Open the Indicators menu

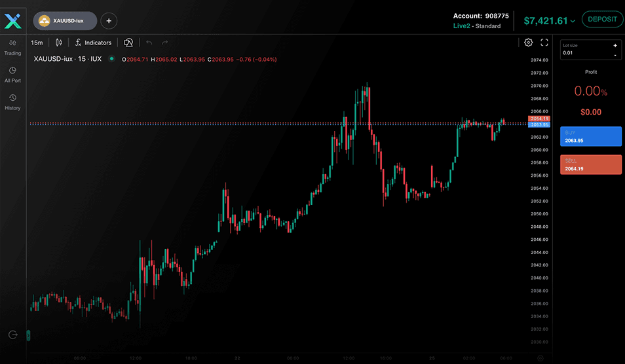tap(93, 43)
